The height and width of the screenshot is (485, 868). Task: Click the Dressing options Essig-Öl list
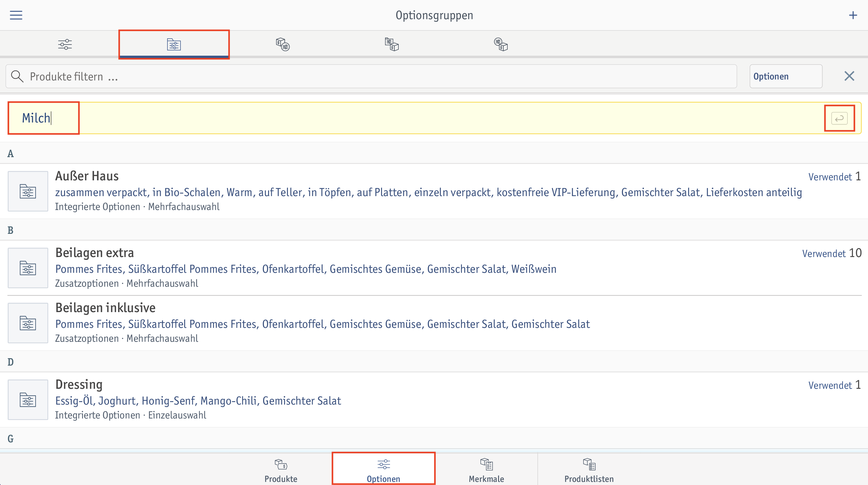point(198,401)
